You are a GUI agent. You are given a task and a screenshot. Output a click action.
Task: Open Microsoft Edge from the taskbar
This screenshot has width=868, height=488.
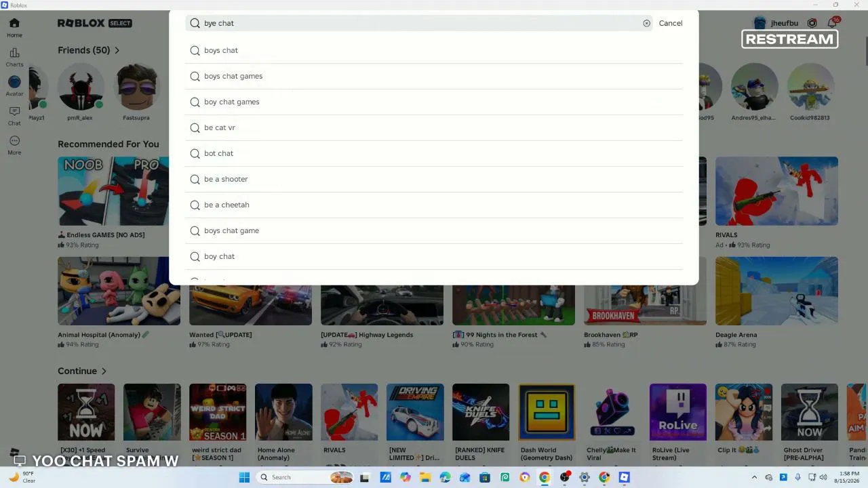tap(445, 477)
